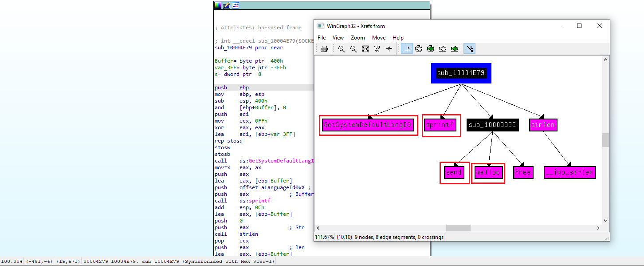Screen dimensions: 644x266
Task: Select the sub_100038EE graph node
Action: click(492, 125)
